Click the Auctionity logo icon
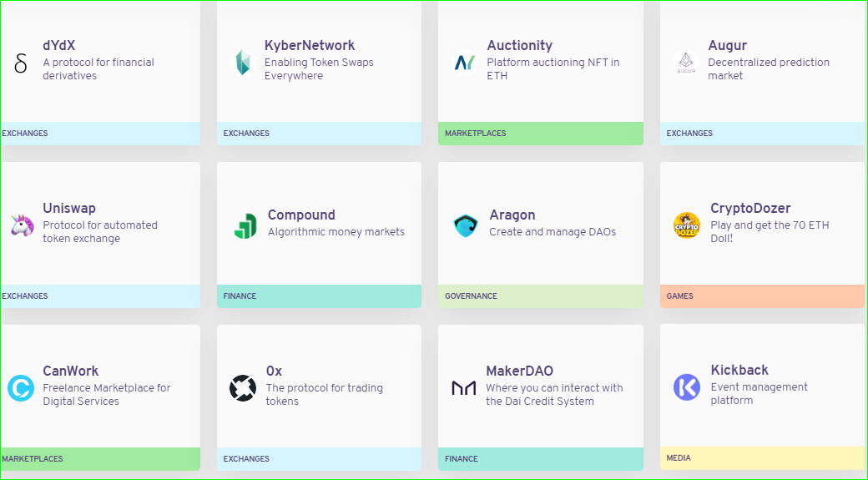868x480 pixels. click(x=465, y=63)
